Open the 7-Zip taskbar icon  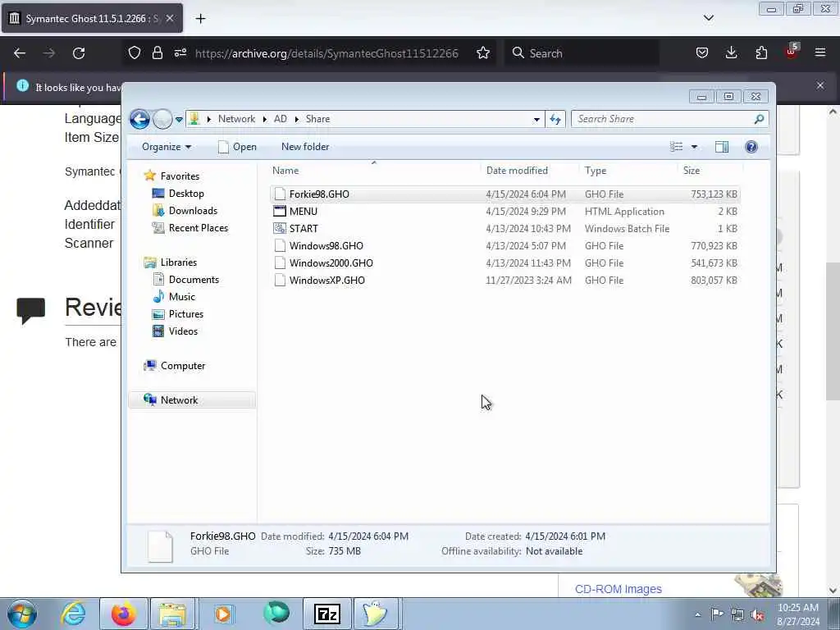[x=327, y=614]
